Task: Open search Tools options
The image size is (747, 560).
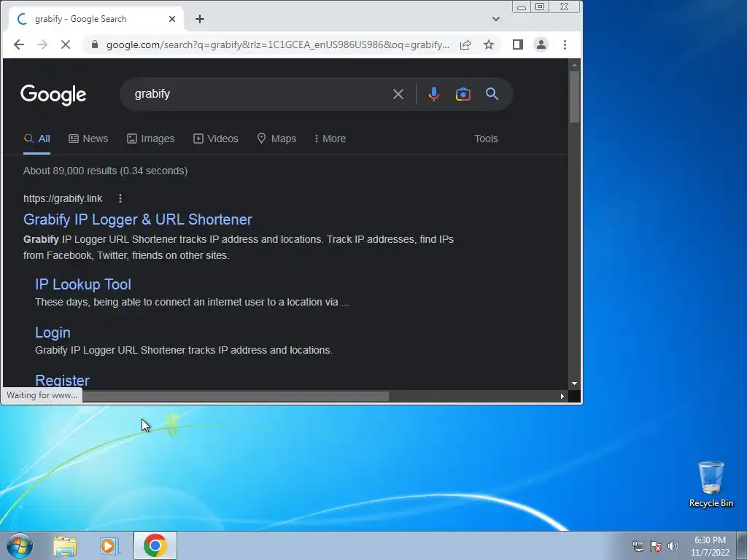Action: pos(486,139)
